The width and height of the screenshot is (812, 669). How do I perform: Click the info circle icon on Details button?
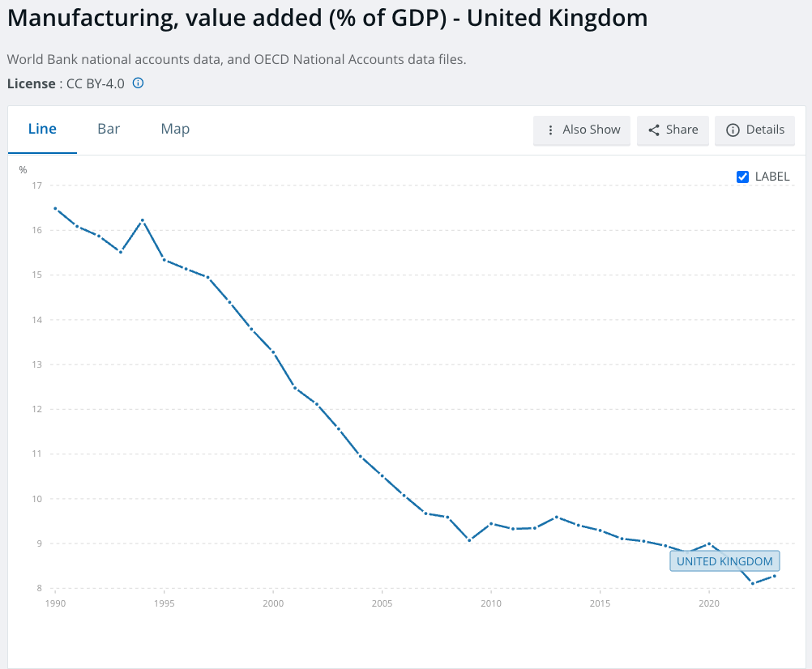(x=734, y=130)
